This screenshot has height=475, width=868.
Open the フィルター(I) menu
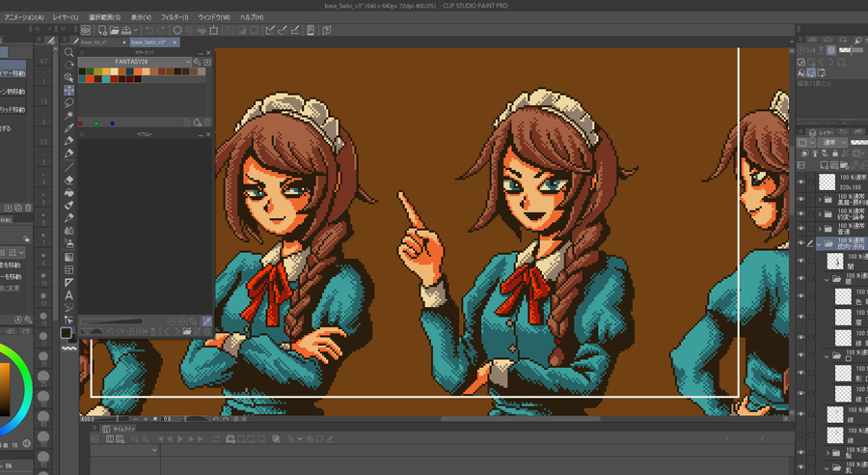tap(174, 17)
